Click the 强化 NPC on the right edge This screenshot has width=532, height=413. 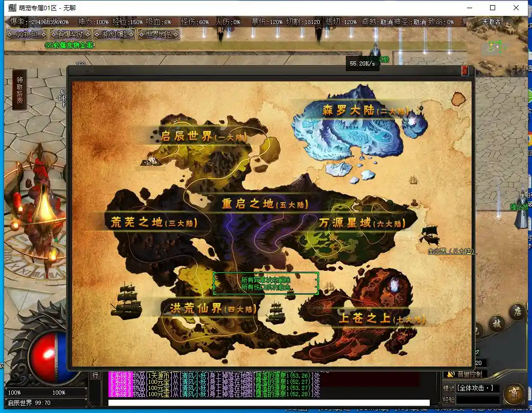point(522,210)
